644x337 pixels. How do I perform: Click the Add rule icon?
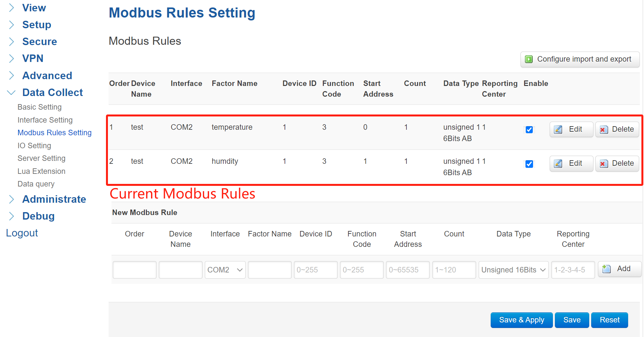(606, 269)
